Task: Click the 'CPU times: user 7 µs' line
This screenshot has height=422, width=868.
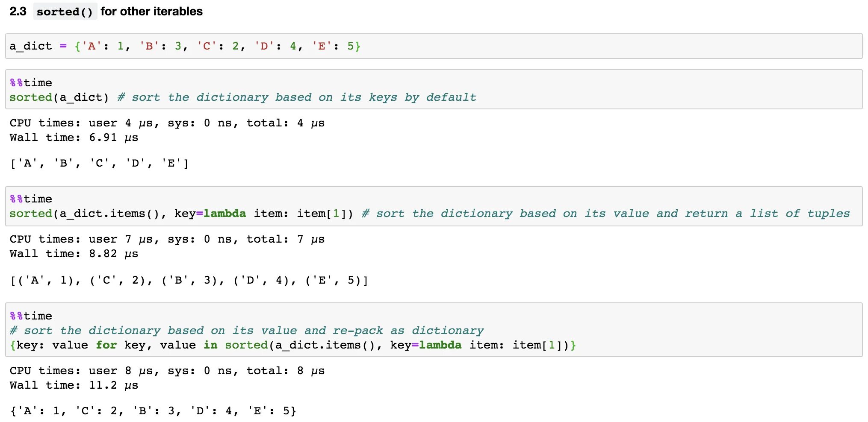Action: point(167,239)
